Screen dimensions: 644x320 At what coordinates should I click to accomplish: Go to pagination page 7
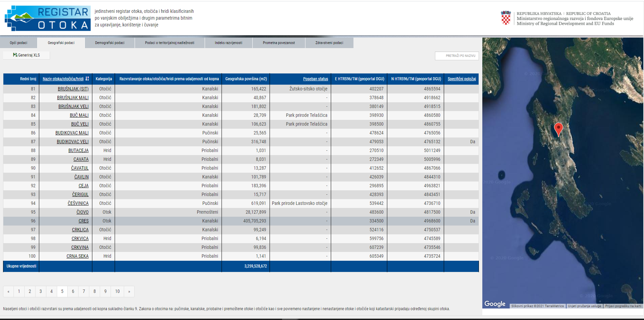point(84,292)
